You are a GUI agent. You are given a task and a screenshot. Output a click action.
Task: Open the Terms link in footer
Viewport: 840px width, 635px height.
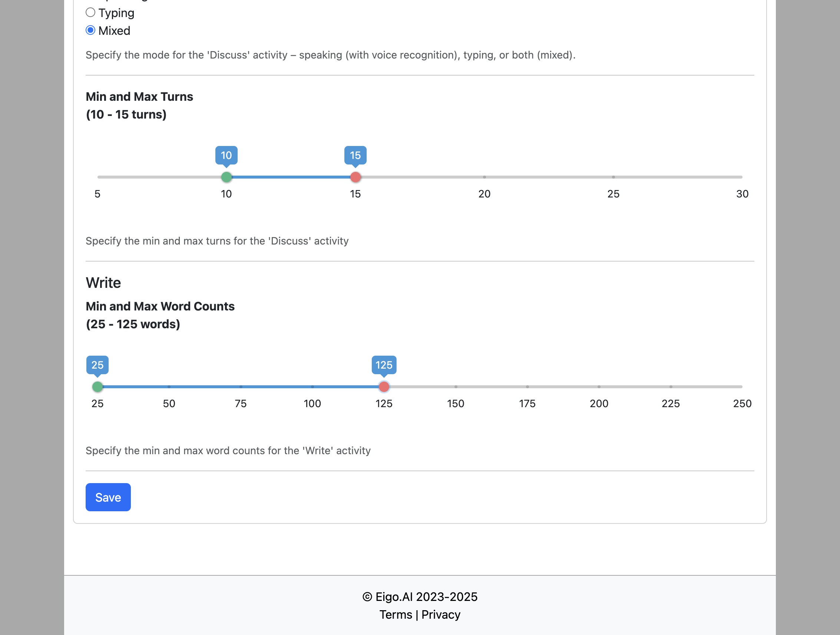point(396,615)
